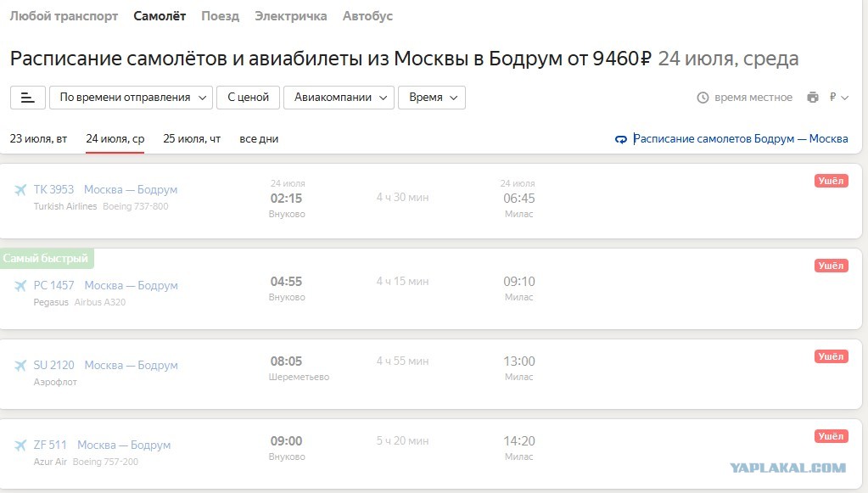
Task: Open По времени отправления sort dropdown
Action: (132, 98)
